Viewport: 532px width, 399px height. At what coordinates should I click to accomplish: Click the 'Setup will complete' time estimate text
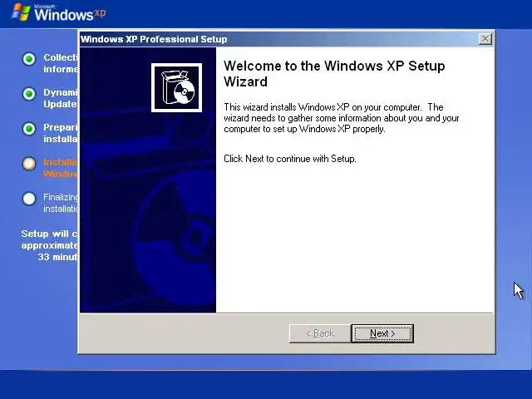coord(50,245)
